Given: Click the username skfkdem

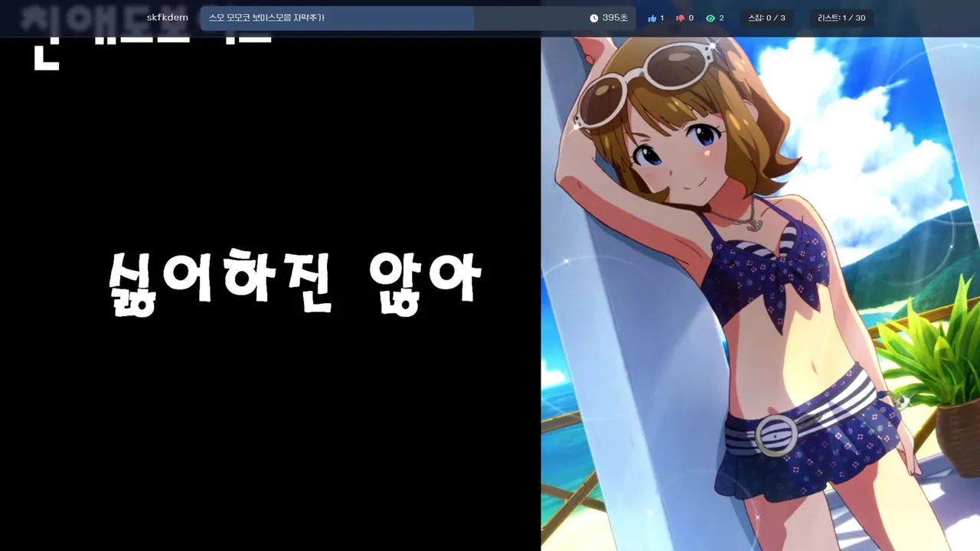Looking at the screenshot, I should (167, 18).
